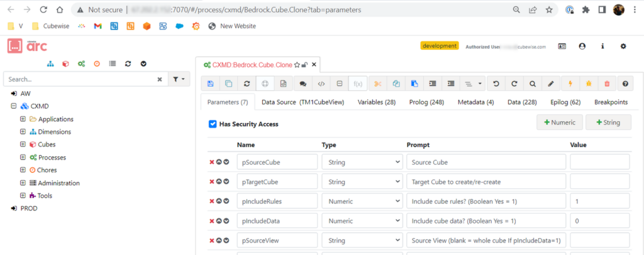Image resolution: width=644 pixels, height=255 pixels.
Task: Switch to the Prolog (248) tab
Action: [x=426, y=102]
